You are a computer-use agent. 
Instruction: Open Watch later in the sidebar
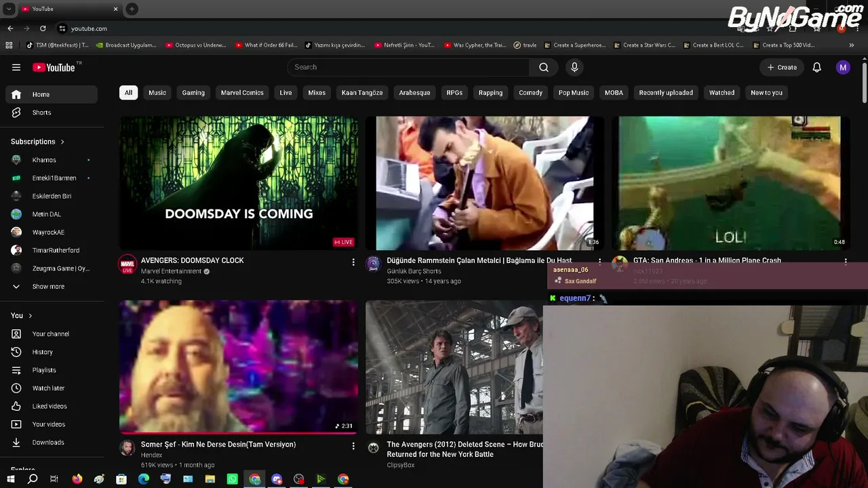(52, 388)
